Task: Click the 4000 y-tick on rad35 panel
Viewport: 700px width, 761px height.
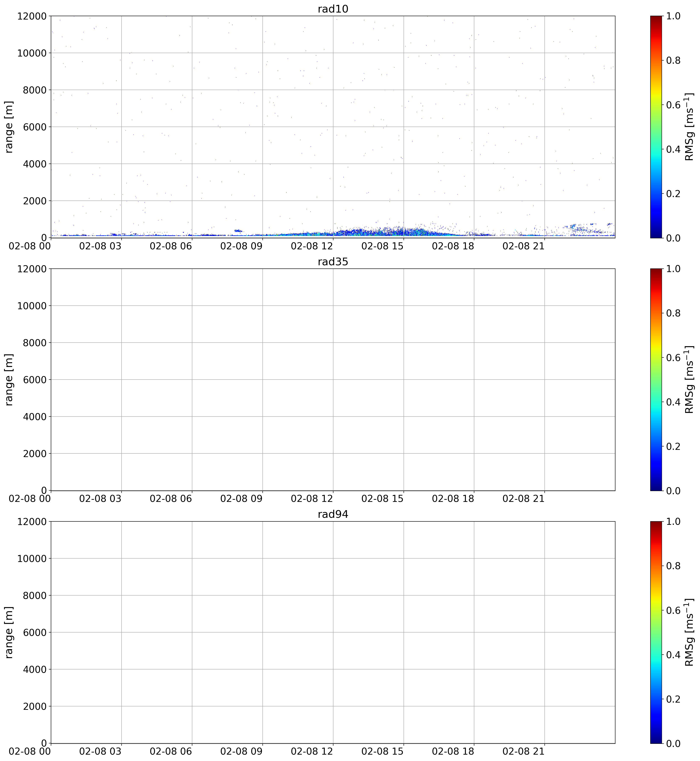Action: click(x=34, y=417)
